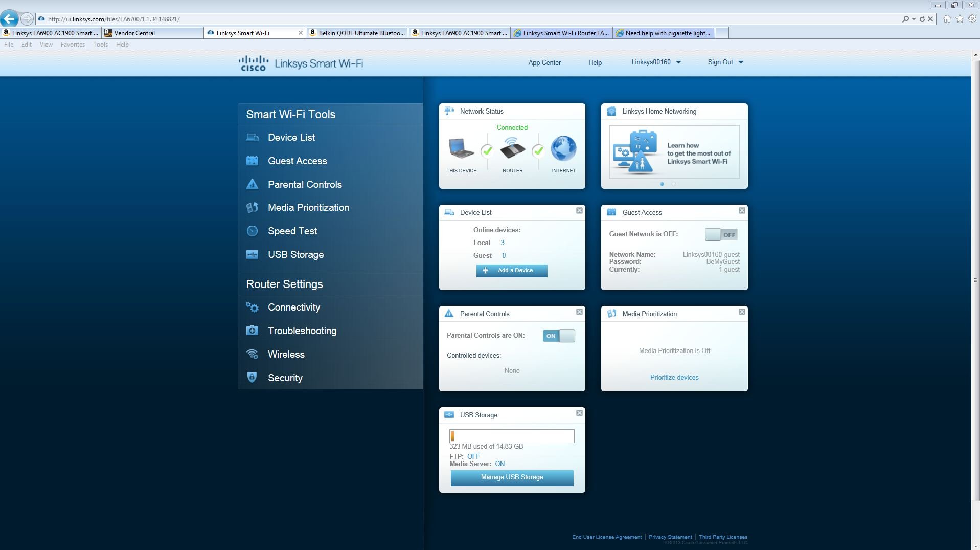
Task: Open the View menu
Action: [46, 45]
